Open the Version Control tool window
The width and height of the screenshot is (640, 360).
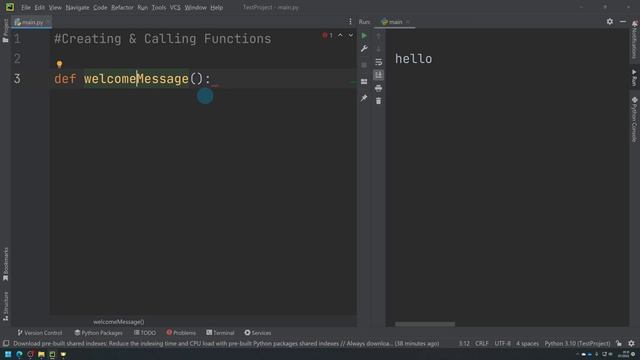click(x=40, y=333)
